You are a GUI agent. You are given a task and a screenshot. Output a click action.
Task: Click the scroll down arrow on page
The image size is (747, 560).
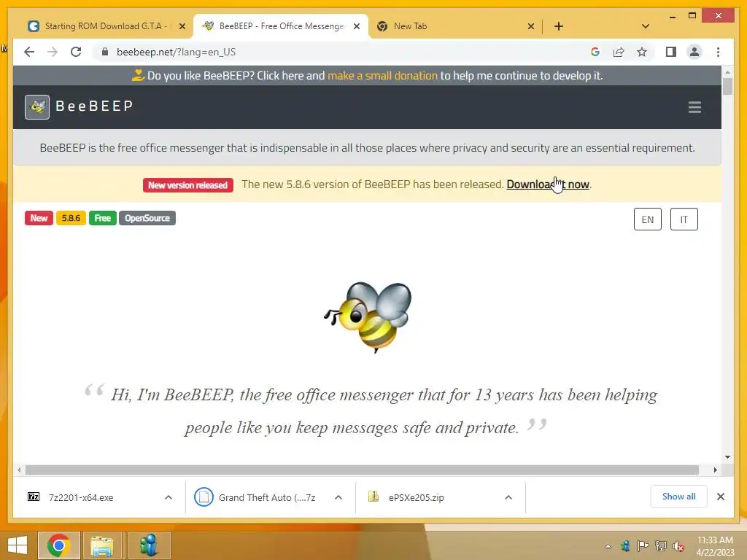pyautogui.click(x=727, y=457)
